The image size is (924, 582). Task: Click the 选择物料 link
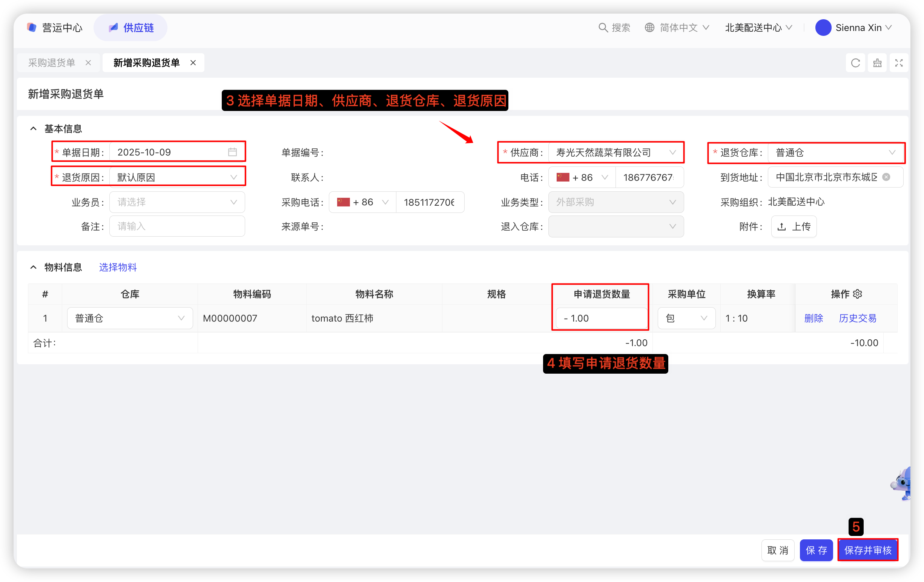[118, 267]
